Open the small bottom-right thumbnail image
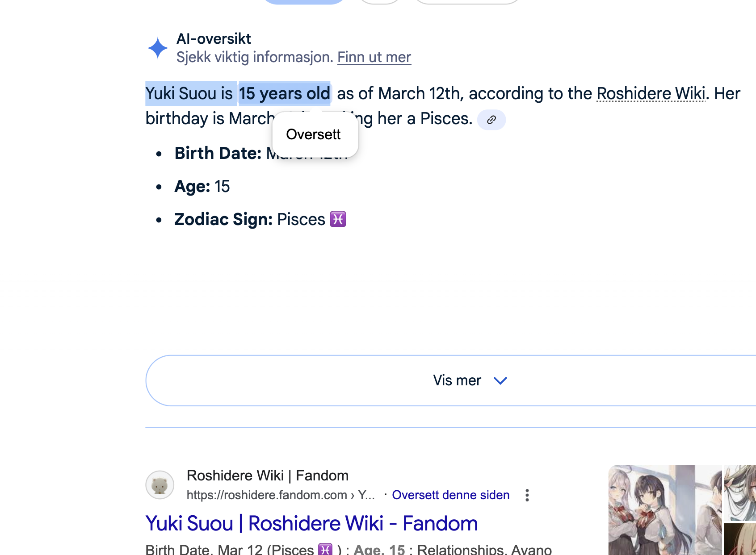Image resolution: width=756 pixels, height=555 pixels. tap(740, 539)
